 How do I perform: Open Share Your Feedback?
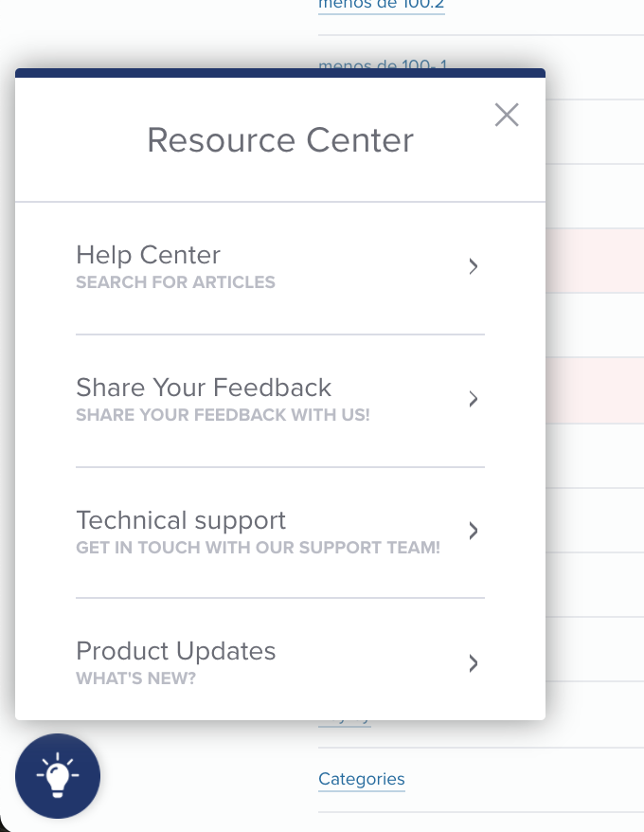coord(280,401)
